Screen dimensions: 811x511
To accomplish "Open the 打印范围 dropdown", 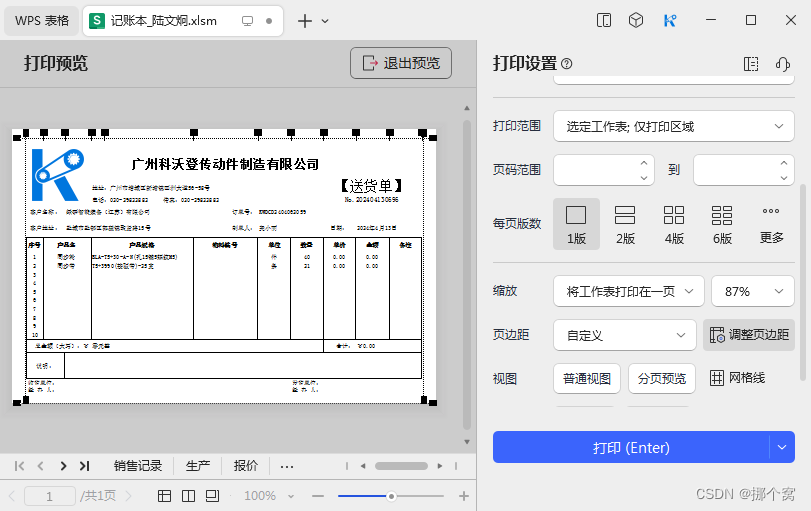I will point(673,126).
